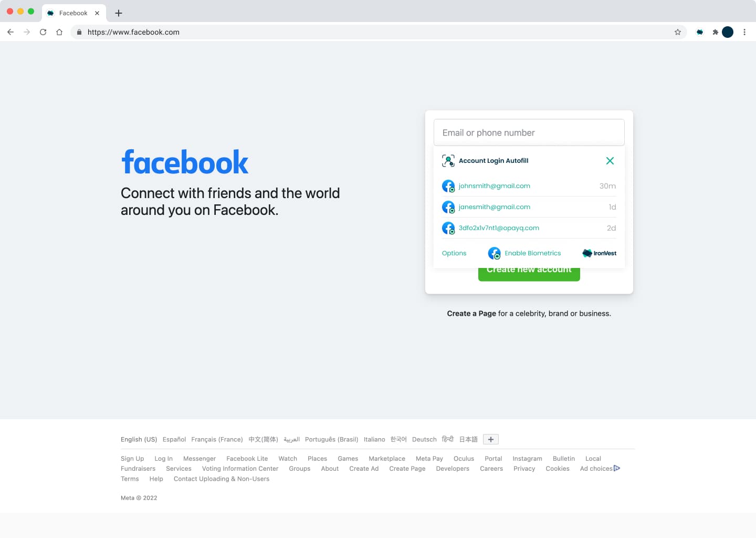Focus the Email or phone number field
The image size is (756, 538).
(529, 132)
